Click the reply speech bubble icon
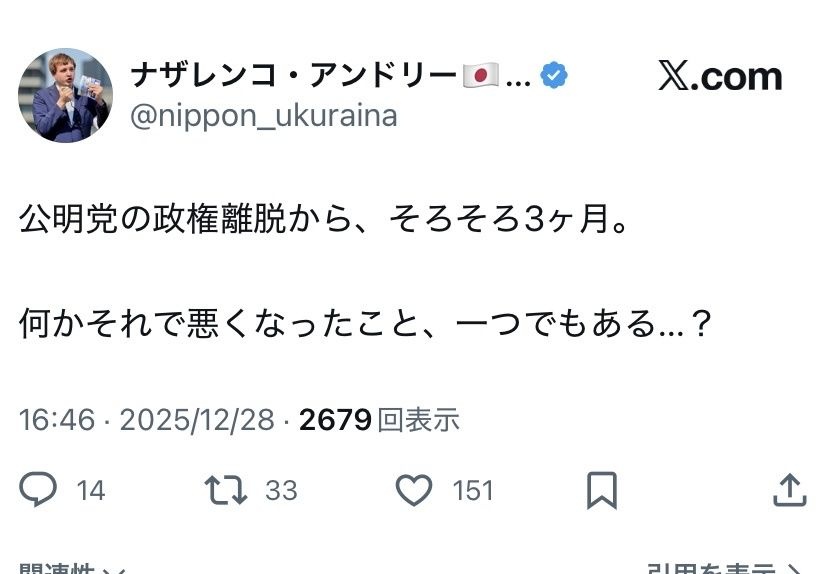The image size is (828, 574). point(38,489)
